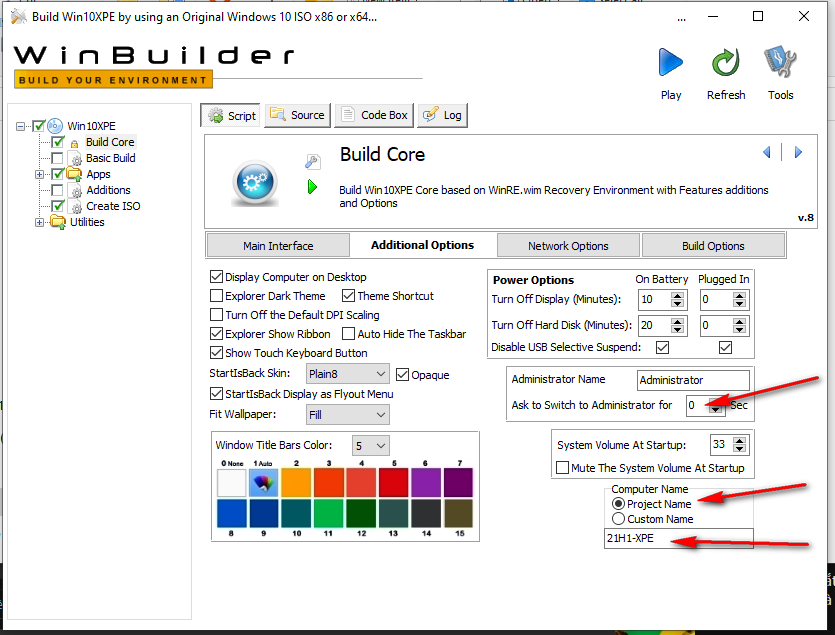The height and width of the screenshot is (635, 835).
Task: Increase System Volume At Startup value
Action: pos(739,441)
